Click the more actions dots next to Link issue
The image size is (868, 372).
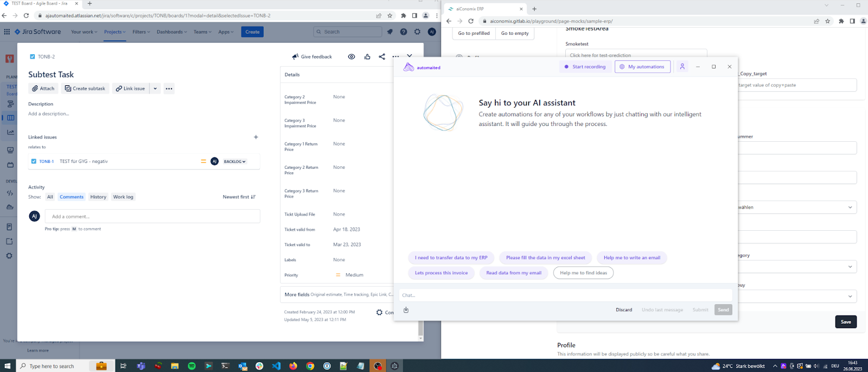(x=169, y=89)
